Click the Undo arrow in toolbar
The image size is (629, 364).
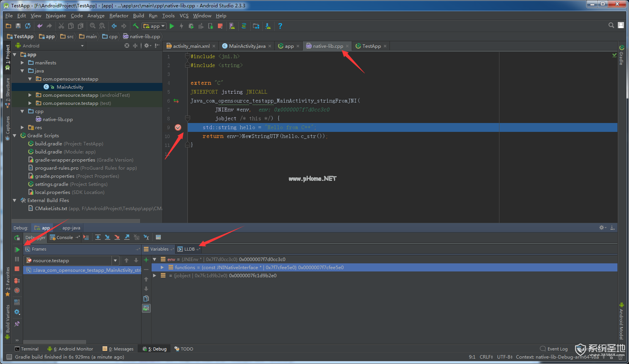[x=39, y=26]
